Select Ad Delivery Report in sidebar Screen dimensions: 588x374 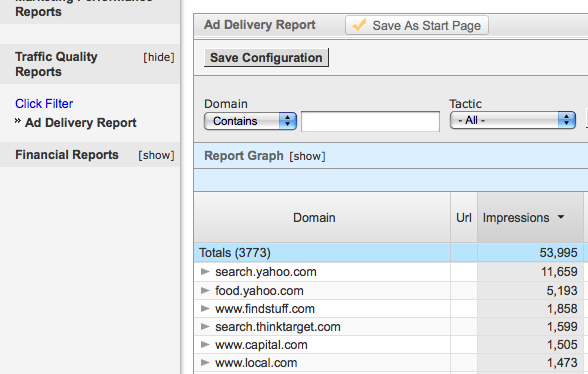(x=80, y=123)
